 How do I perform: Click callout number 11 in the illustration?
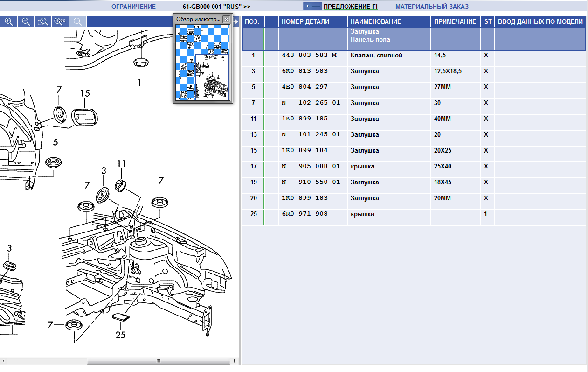(121, 163)
